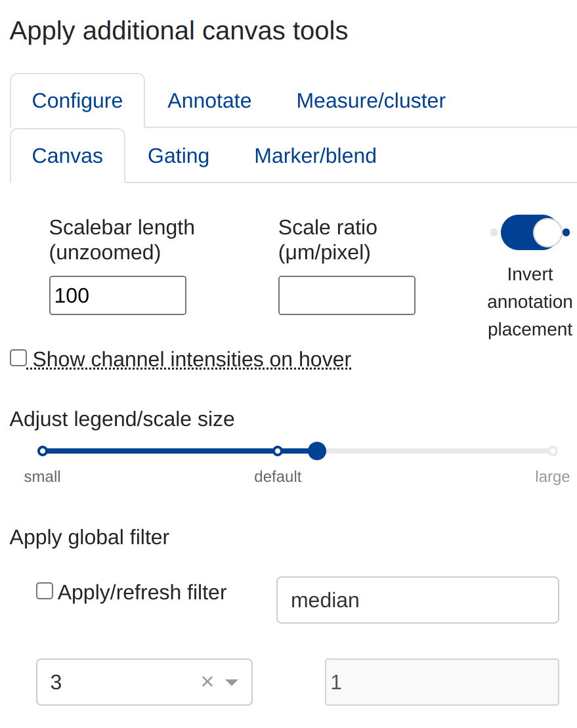Select the Configure tab
Viewport: 577px width, 728px height.
pyautogui.click(x=77, y=100)
